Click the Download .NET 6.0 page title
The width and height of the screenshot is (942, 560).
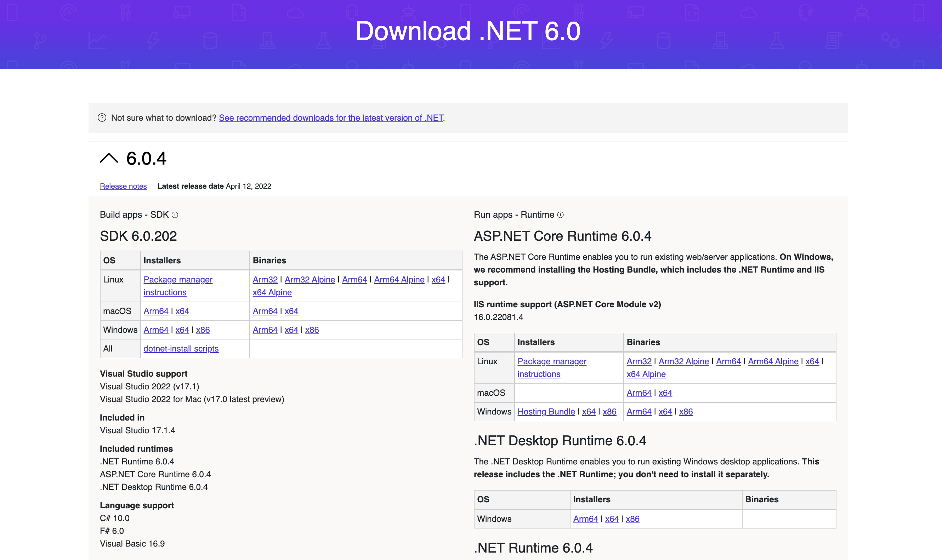pyautogui.click(x=468, y=31)
